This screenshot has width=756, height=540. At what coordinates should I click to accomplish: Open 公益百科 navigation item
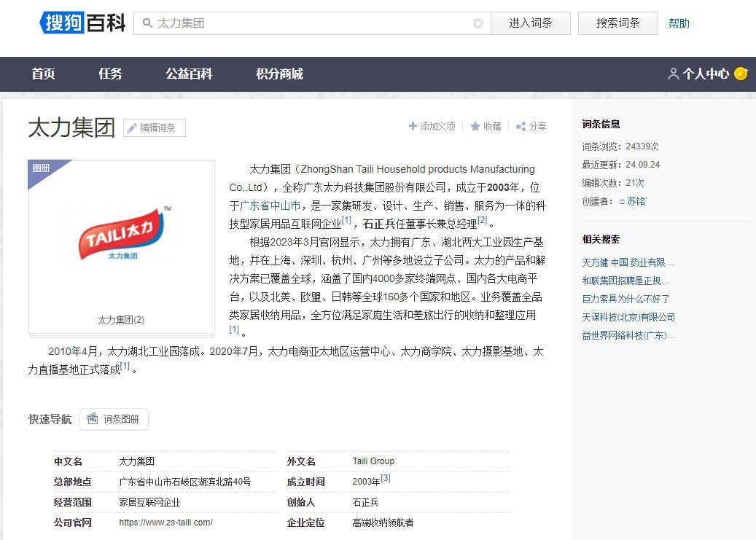point(189,74)
